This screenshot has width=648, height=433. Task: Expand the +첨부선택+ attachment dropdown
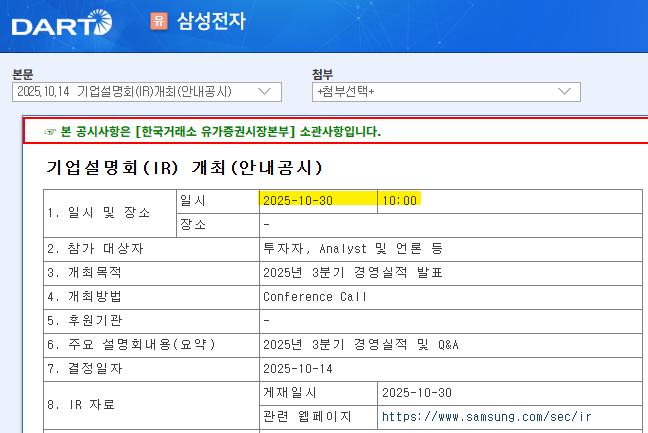[445, 92]
